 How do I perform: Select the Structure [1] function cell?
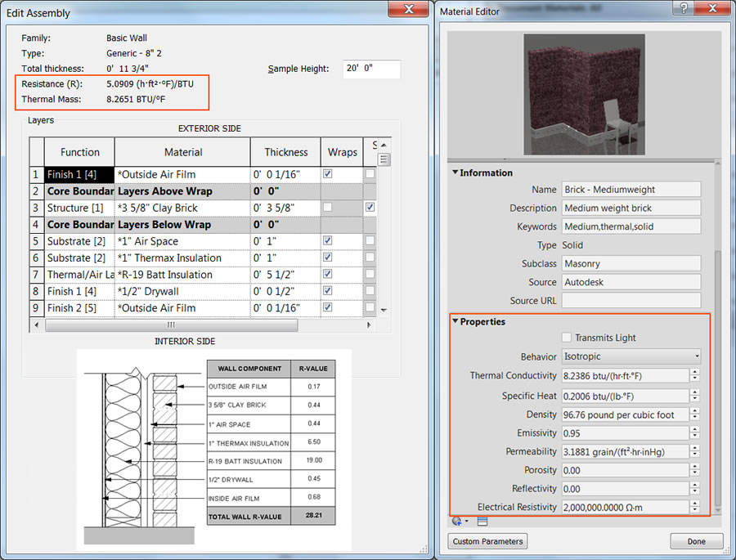point(79,208)
